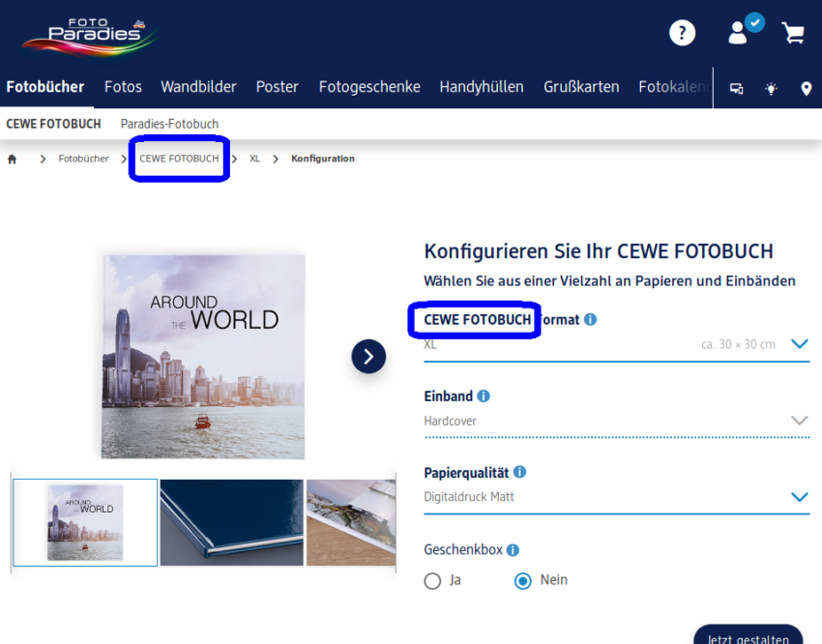Viewport: 822px width, 644px height.
Task: Show info icon next to Papierqualität
Action: tap(519, 472)
